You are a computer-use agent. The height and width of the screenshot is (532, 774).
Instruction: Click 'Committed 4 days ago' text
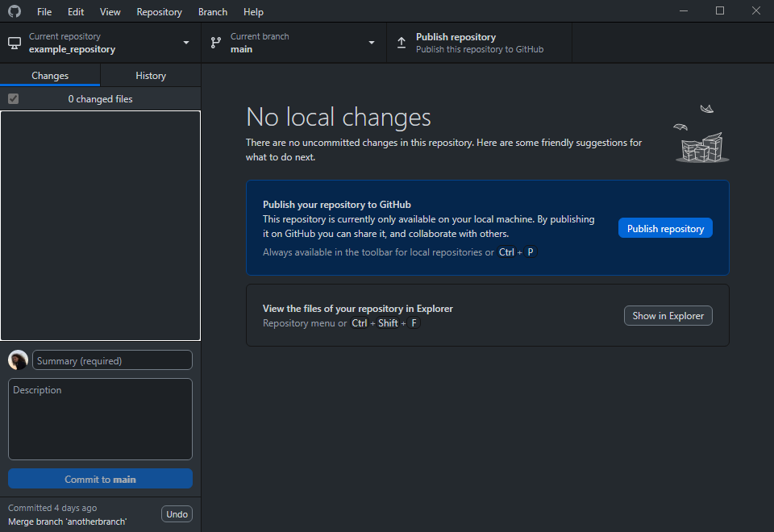pyautogui.click(x=52, y=508)
